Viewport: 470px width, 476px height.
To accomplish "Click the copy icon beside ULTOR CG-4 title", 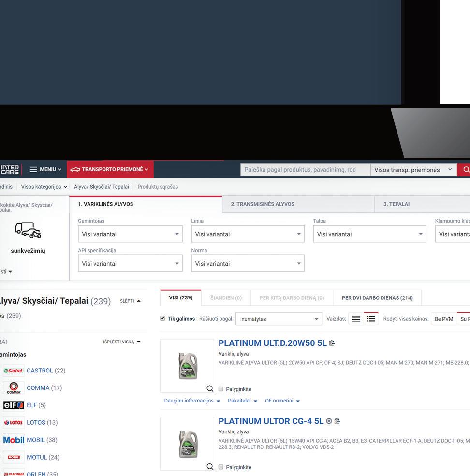I will tap(337, 421).
